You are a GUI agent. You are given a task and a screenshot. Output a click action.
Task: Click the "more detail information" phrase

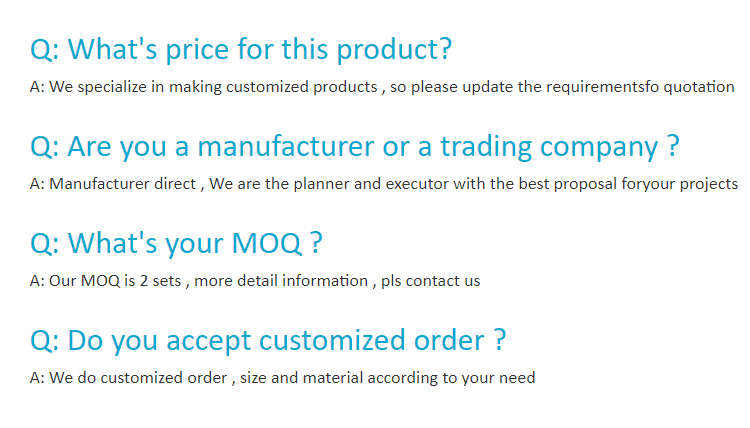281,281
